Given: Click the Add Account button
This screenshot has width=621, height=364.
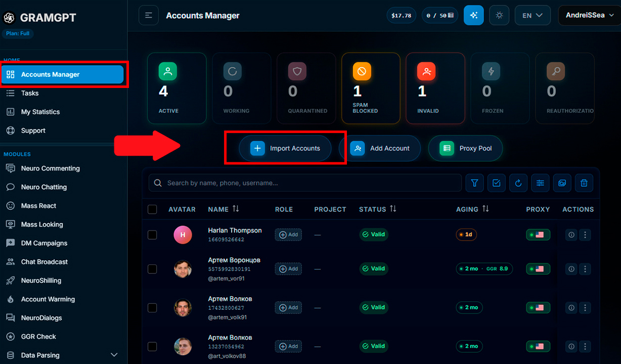Looking at the screenshot, I should [380, 148].
